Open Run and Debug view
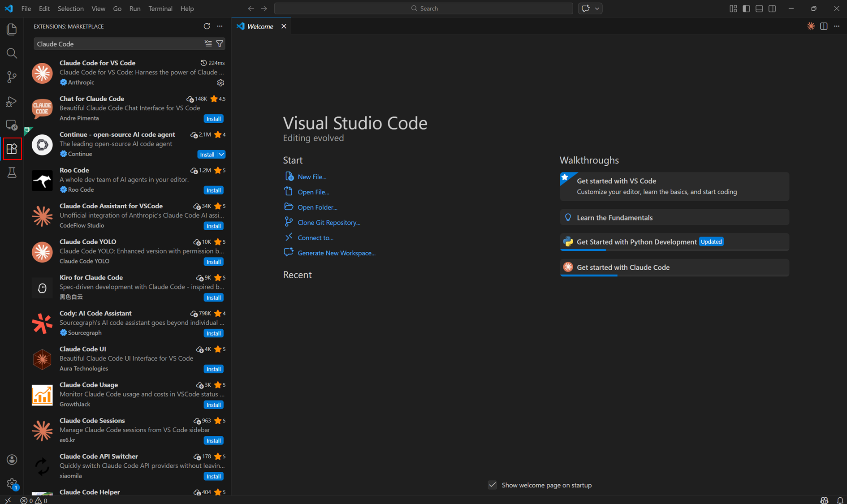 point(12,101)
